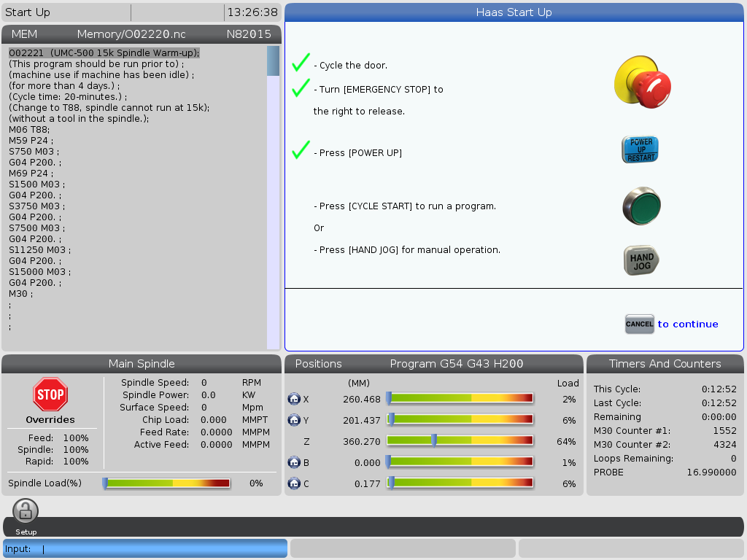The width and height of the screenshot is (747, 560).
Task: Click the M59 P24 program line
Action: pos(31,141)
